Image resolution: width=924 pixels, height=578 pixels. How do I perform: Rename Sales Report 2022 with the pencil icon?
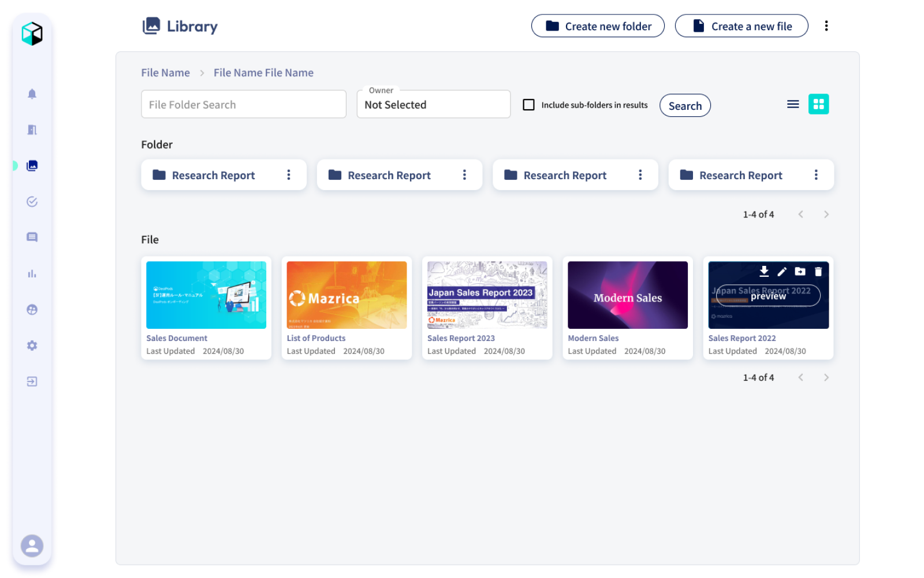(783, 271)
